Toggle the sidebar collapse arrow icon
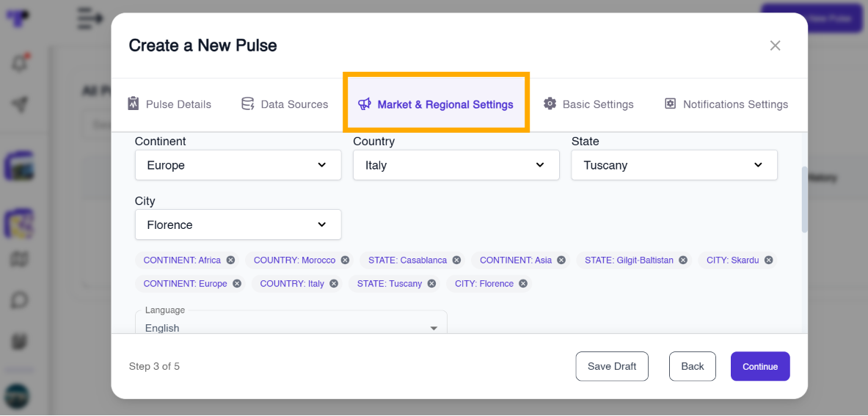868x416 pixels. (90, 18)
